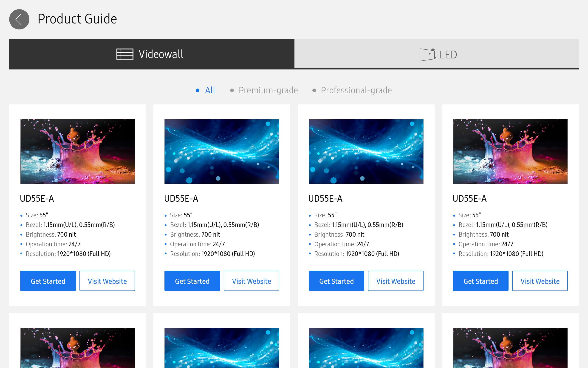
Task: Click the LED panel sparkle icon
Action: pyautogui.click(x=427, y=55)
